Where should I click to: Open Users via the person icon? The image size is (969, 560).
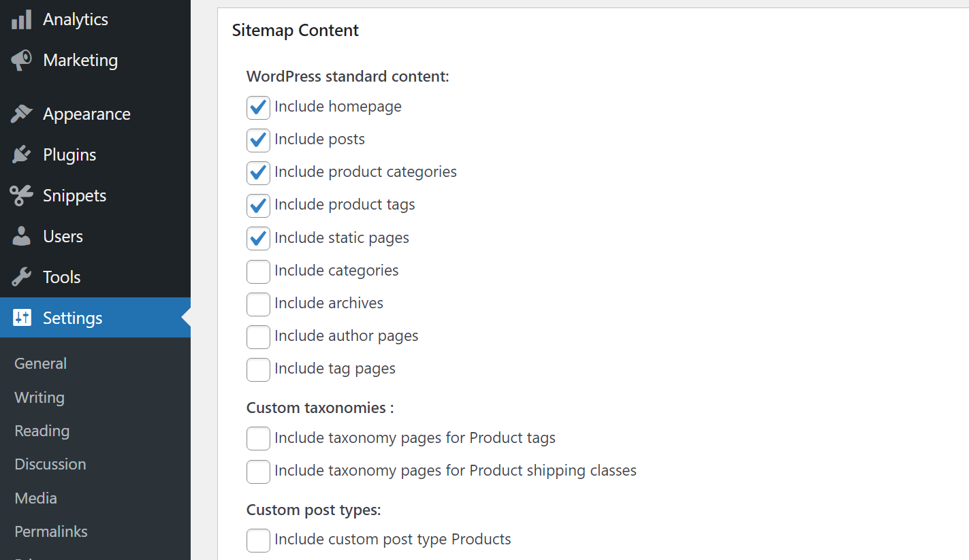click(x=22, y=236)
